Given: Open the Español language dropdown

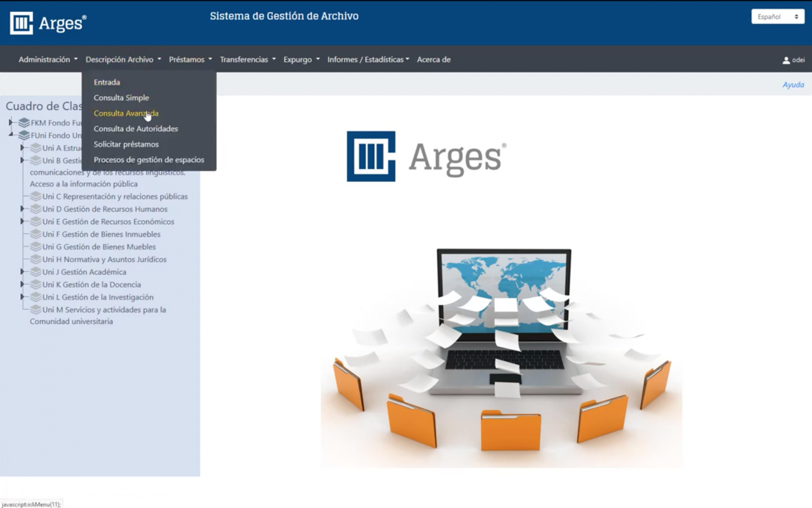Looking at the screenshot, I should point(777,17).
